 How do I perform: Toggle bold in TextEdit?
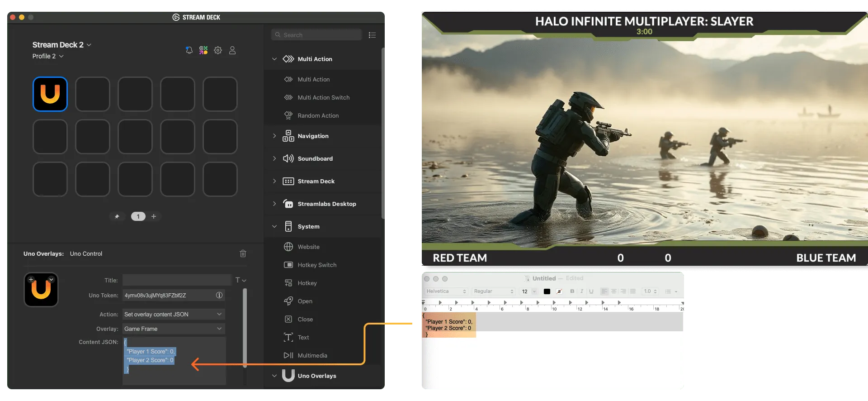tap(572, 291)
